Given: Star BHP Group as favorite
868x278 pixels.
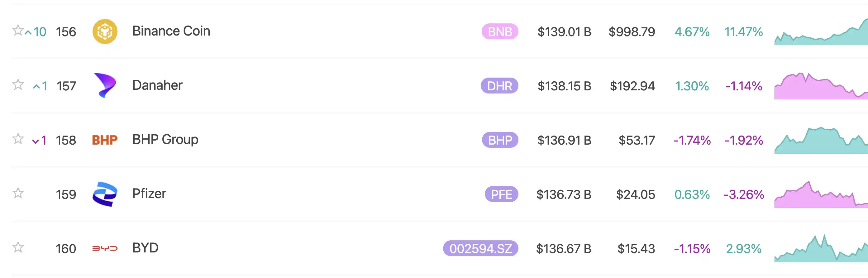Looking at the screenshot, I should [18, 139].
